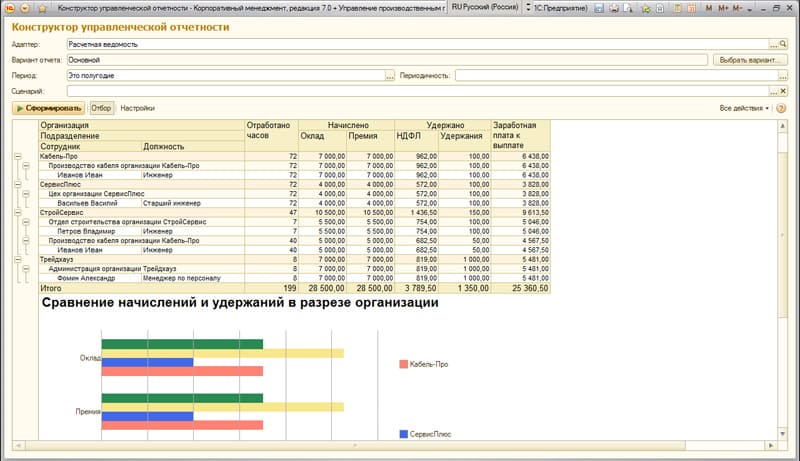
Task: Open print preview icon in title bar
Action: [x=628, y=8]
